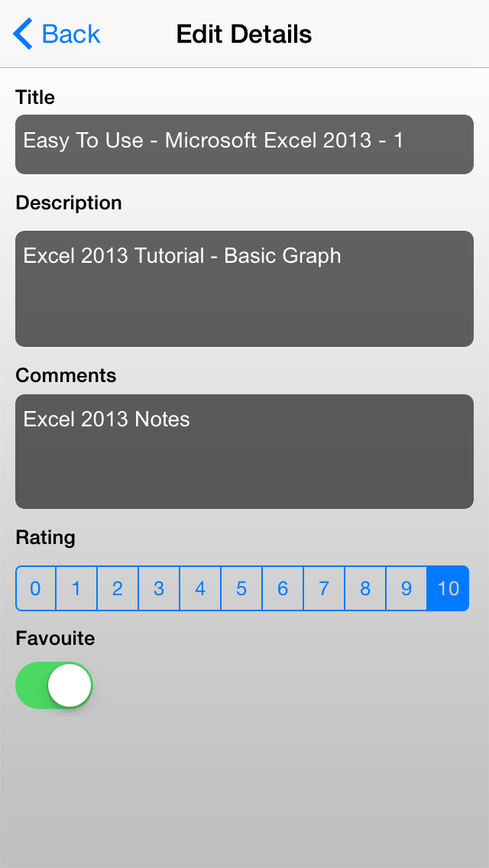The height and width of the screenshot is (868, 489).
Task: Edit the Comments text box
Action: (x=244, y=452)
